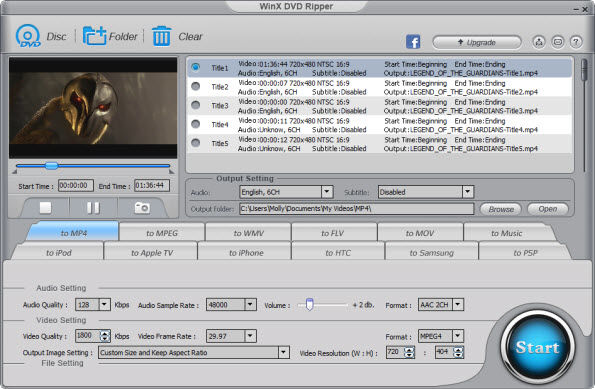
Task: Click the preview playback slider handle
Action: click(x=51, y=165)
